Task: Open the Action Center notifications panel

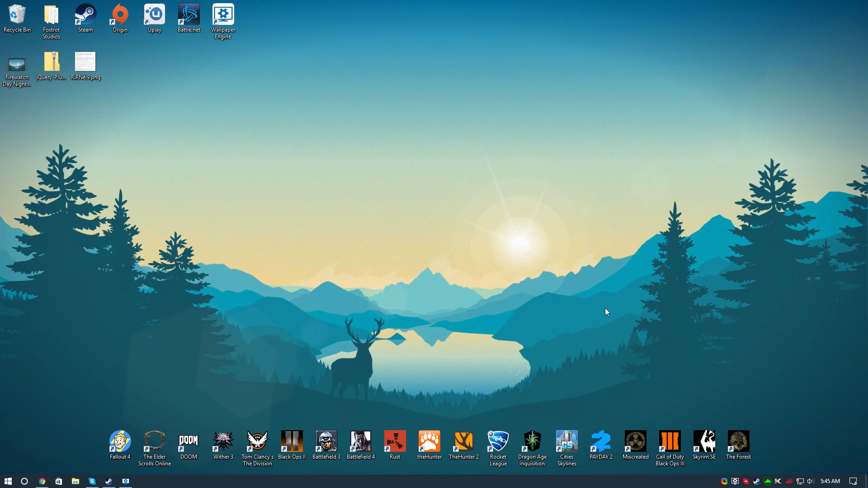Action: [x=853, y=481]
